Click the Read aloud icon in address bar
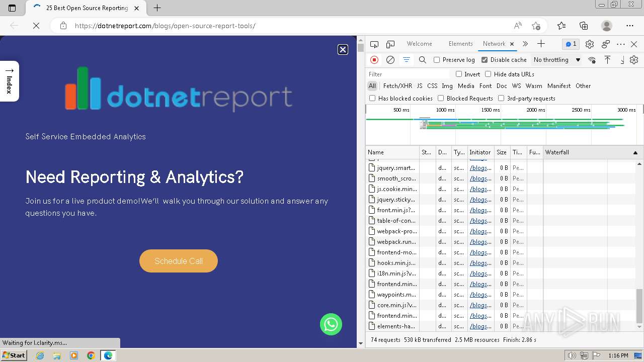The height and width of the screenshot is (362, 644). [518, 26]
